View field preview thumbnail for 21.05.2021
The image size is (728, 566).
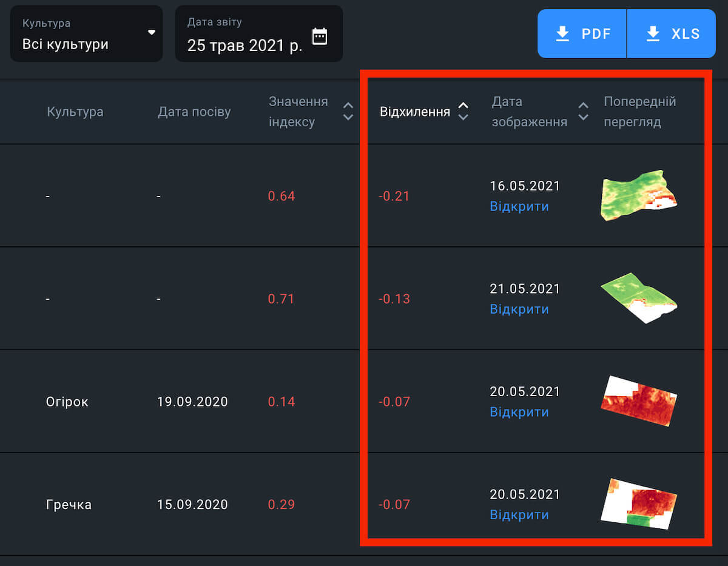click(638, 298)
